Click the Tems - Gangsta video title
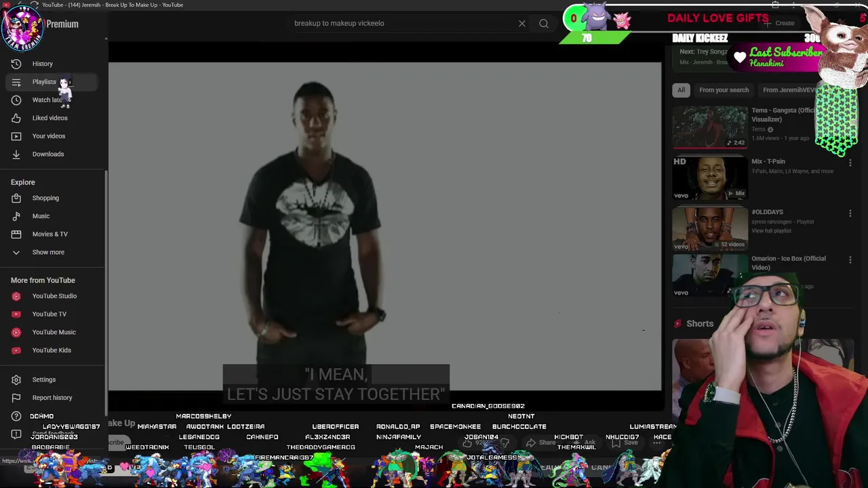 point(783,115)
